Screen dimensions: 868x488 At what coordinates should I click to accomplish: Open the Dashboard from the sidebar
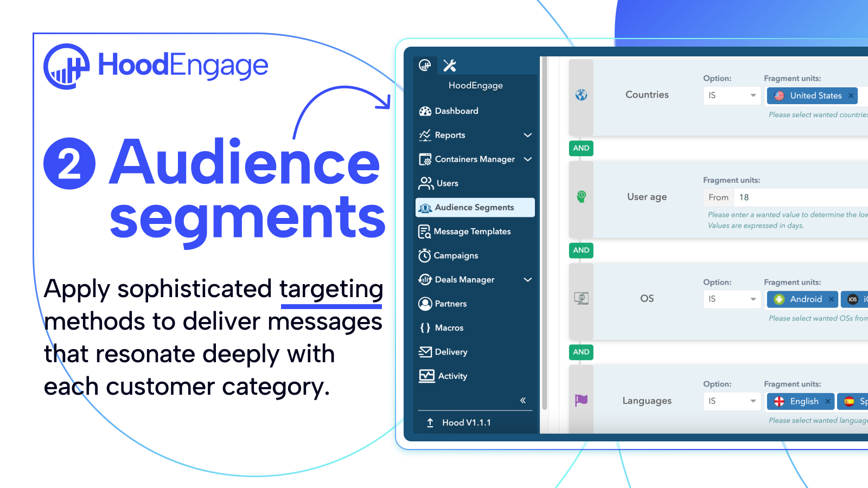pyautogui.click(x=456, y=111)
